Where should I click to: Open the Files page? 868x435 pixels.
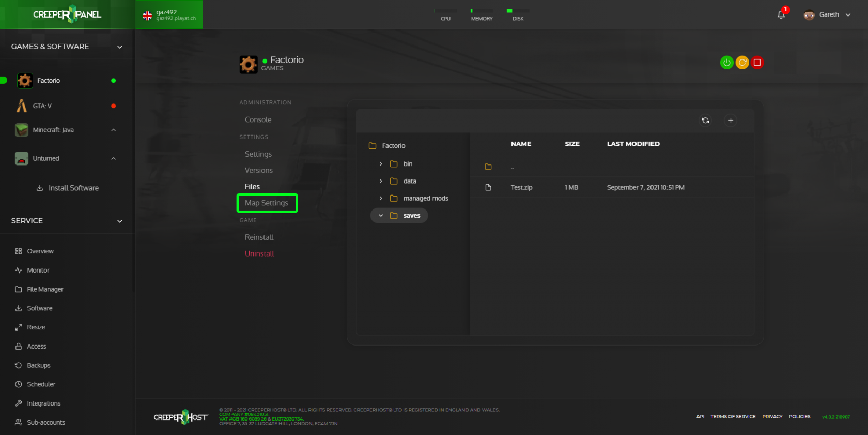click(252, 187)
